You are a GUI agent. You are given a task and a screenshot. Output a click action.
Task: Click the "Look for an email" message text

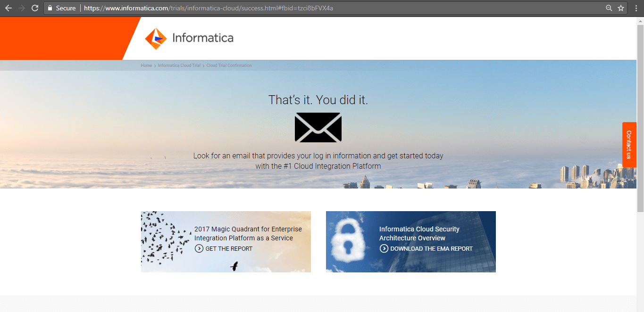(x=318, y=161)
